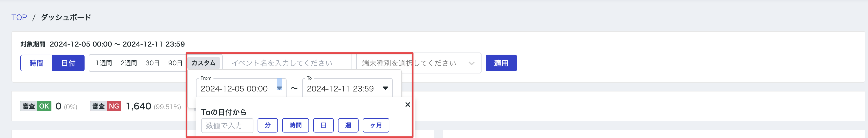
Task: Go to TOP breadcrumb link
Action: (x=19, y=18)
